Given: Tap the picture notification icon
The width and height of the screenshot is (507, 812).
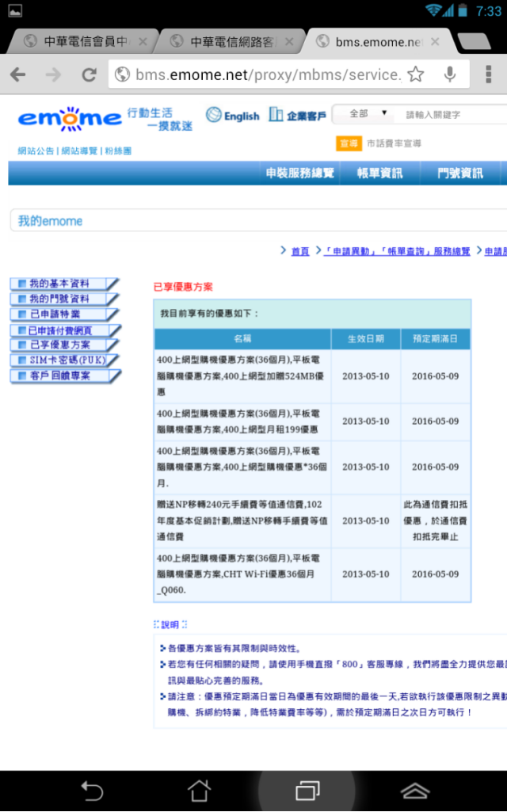Looking at the screenshot, I should click(15, 10).
